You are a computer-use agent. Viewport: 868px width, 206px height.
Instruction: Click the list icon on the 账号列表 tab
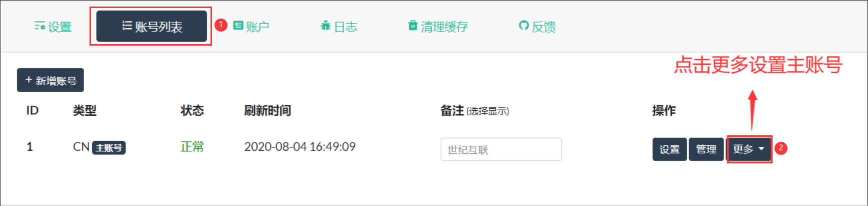tap(127, 26)
